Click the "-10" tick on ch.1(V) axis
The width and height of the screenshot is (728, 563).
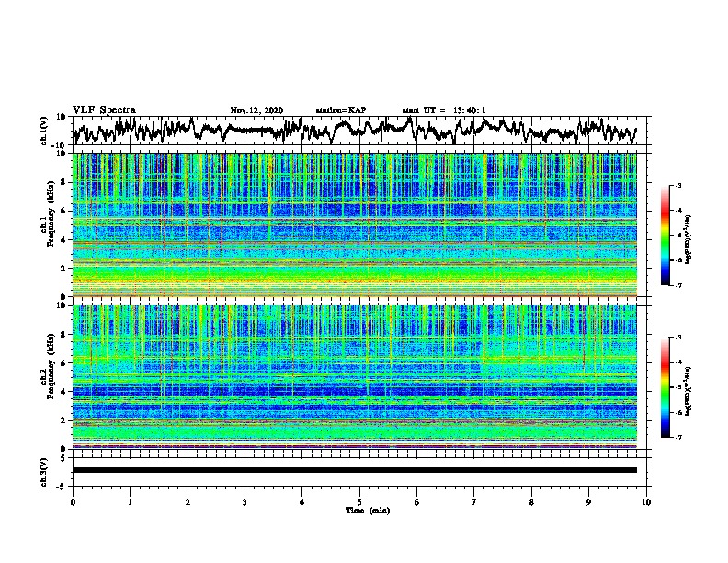tap(60, 145)
